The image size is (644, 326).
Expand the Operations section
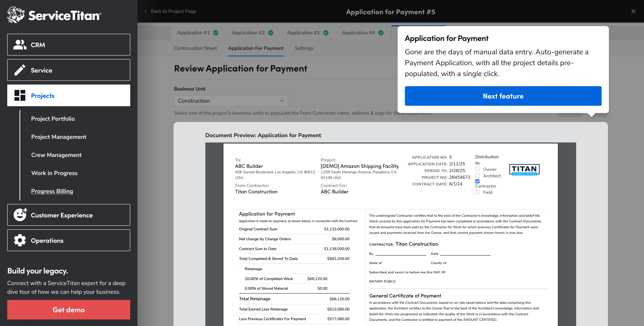pyautogui.click(x=69, y=240)
